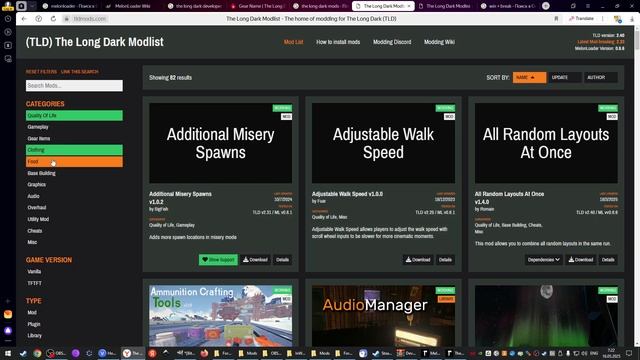The height and width of the screenshot is (360, 640).
Task: Go back with the browser back arrow
Action: pyautogui.click(x=24, y=19)
